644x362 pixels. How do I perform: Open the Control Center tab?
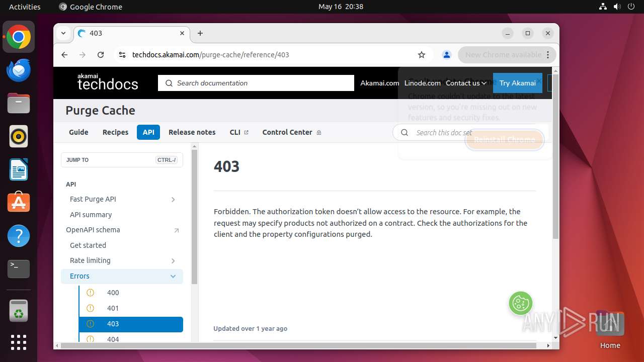pyautogui.click(x=292, y=132)
